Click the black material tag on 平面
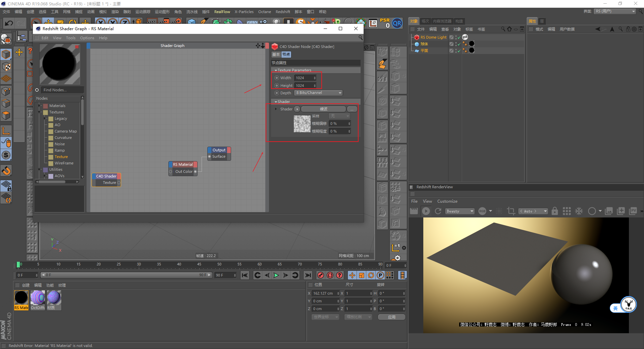Image resolution: width=644 pixels, height=349 pixels. (472, 50)
